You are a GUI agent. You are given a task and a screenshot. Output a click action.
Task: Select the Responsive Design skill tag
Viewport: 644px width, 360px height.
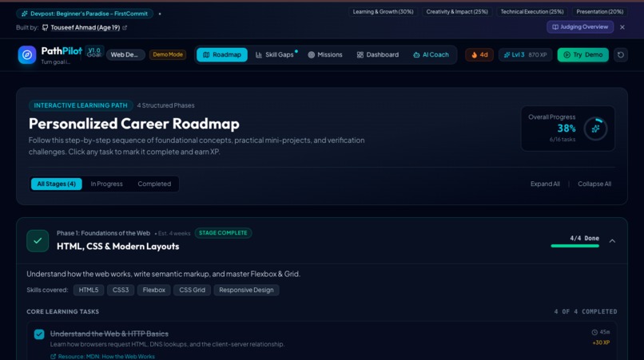[x=246, y=290]
